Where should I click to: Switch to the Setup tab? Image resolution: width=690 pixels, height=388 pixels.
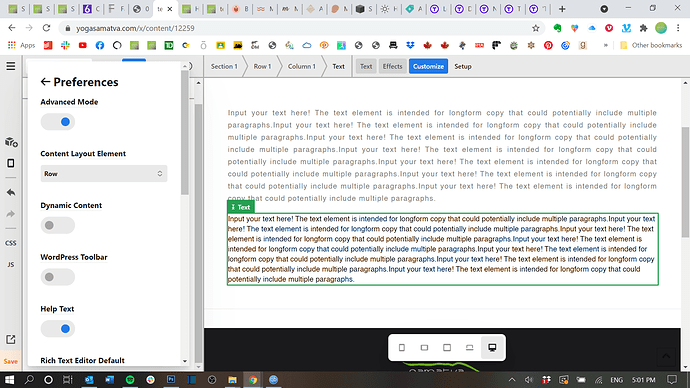pos(462,66)
